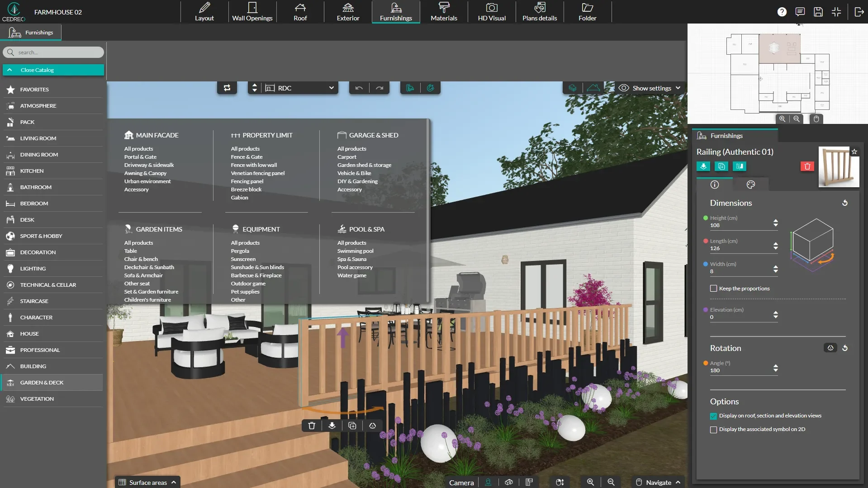Open Swimming pool under Pool & Spa
Image resolution: width=868 pixels, height=488 pixels.
click(x=355, y=251)
